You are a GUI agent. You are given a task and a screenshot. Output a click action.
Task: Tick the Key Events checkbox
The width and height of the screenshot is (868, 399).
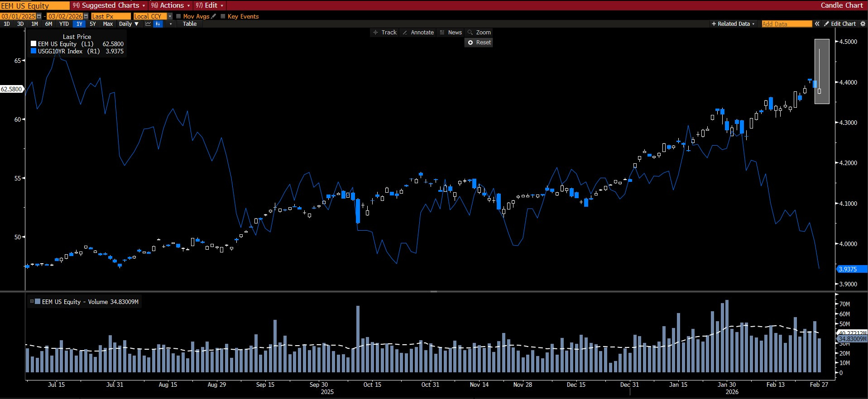click(x=223, y=16)
